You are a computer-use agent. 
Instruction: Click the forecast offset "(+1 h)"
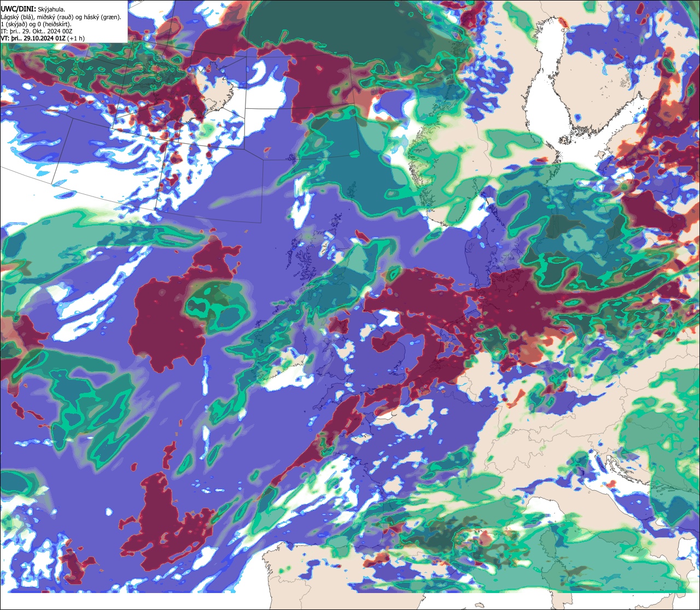pos(75,39)
